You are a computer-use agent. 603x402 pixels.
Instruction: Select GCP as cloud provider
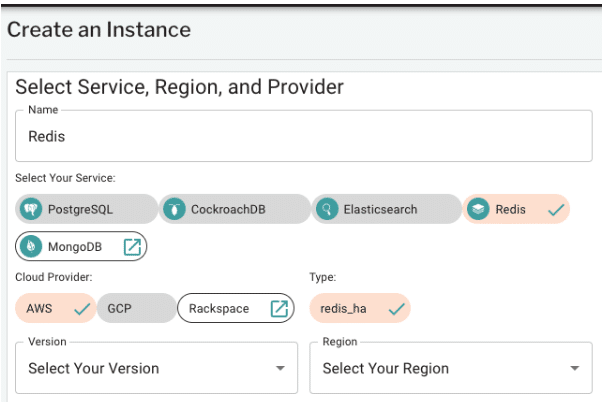click(x=119, y=308)
